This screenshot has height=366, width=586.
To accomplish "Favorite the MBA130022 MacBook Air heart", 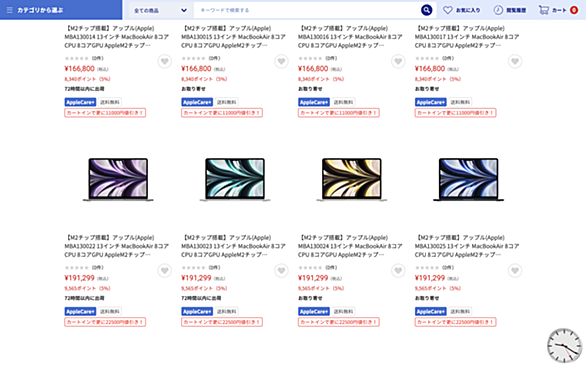I will 164,271.
